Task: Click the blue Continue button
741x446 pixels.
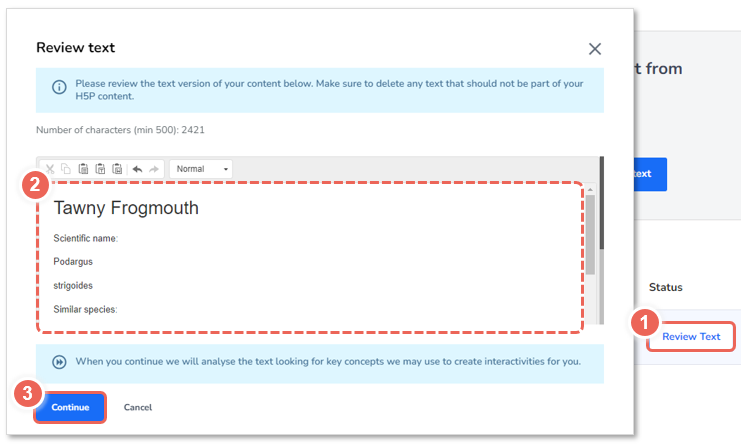Action: click(x=70, y=407)
